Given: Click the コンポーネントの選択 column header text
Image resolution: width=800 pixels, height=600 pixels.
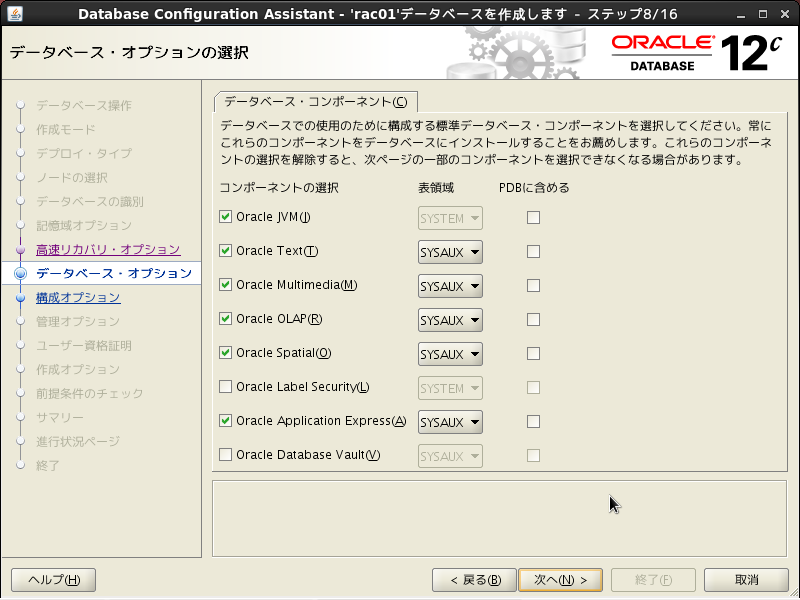Looking at the screenshot, I should pyautogui.click(x=279, y=188).
